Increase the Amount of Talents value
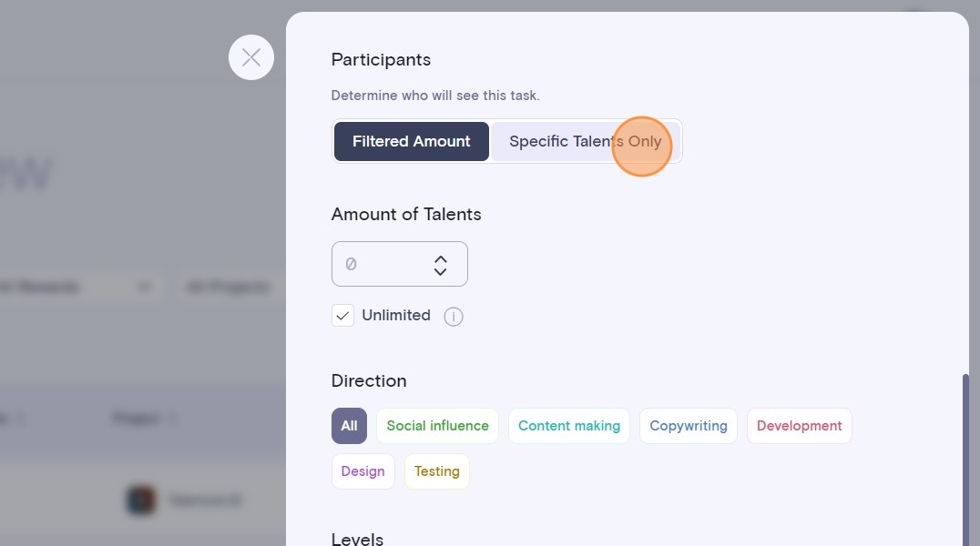This screenshot has height=546, width=980. point(441,258)
